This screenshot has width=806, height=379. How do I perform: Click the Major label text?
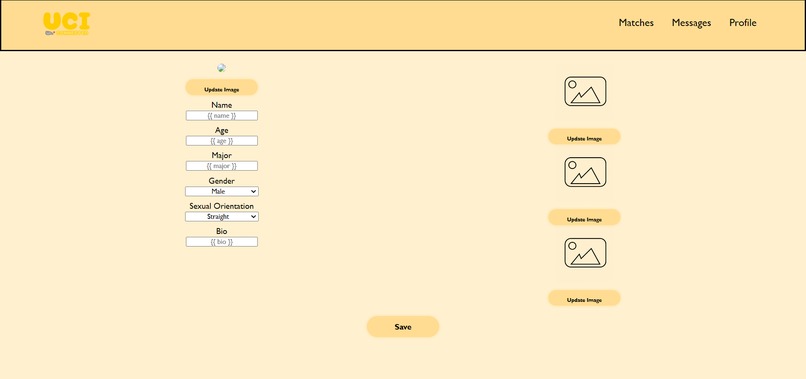pos(222,155)
